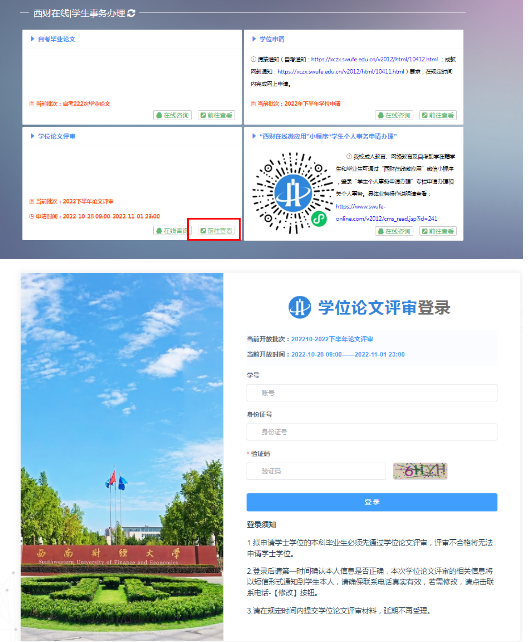Click the 学号 account input field
531x642 pixels.
[x=372, y=393]
